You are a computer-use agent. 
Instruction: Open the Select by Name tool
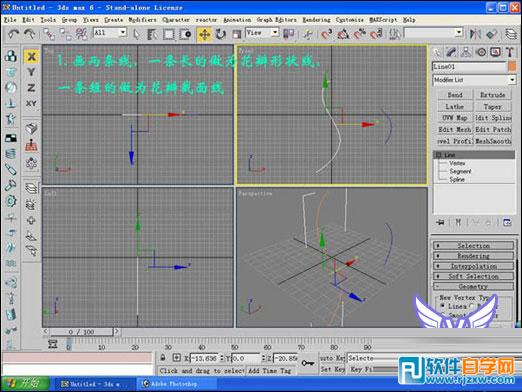(152, 34)
